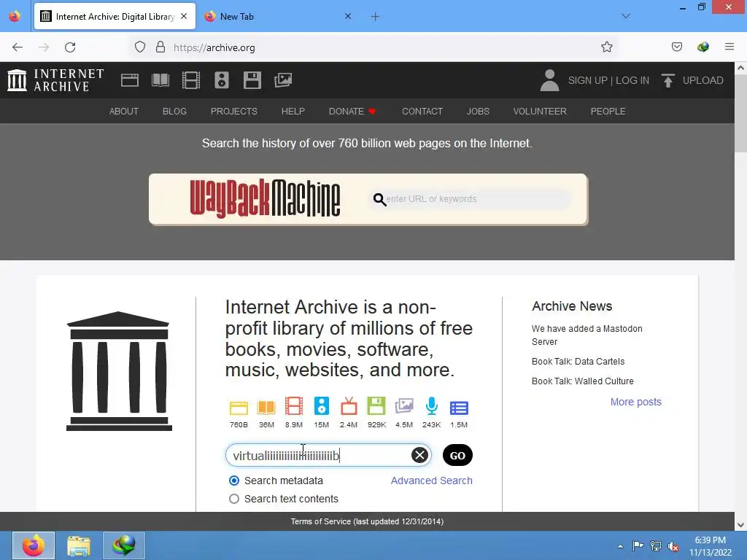Open a new browser tab
Image resolution: width=747 pixels, height=560 pixels.
375,17
